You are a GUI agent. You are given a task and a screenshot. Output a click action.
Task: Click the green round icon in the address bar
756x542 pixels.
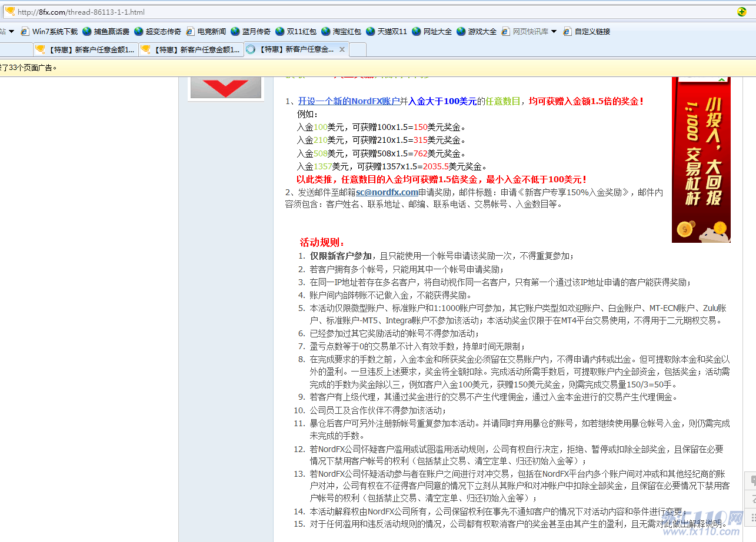click(x=742, y=12)
